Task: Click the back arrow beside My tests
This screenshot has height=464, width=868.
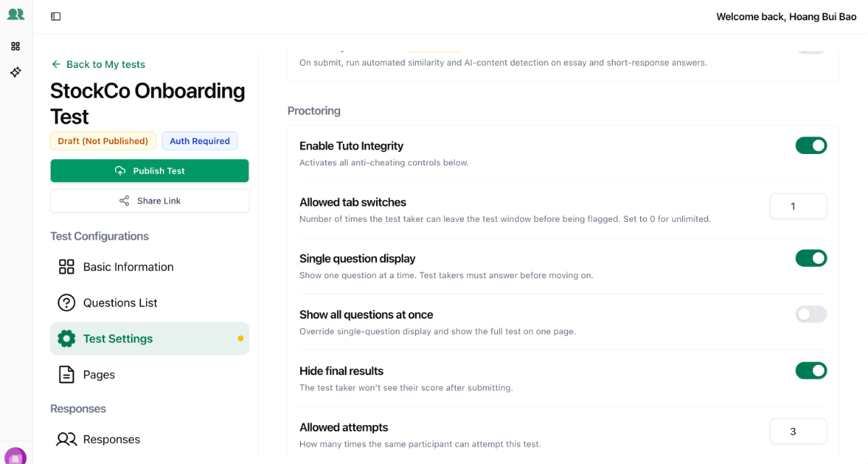Action: coord(56,64)
